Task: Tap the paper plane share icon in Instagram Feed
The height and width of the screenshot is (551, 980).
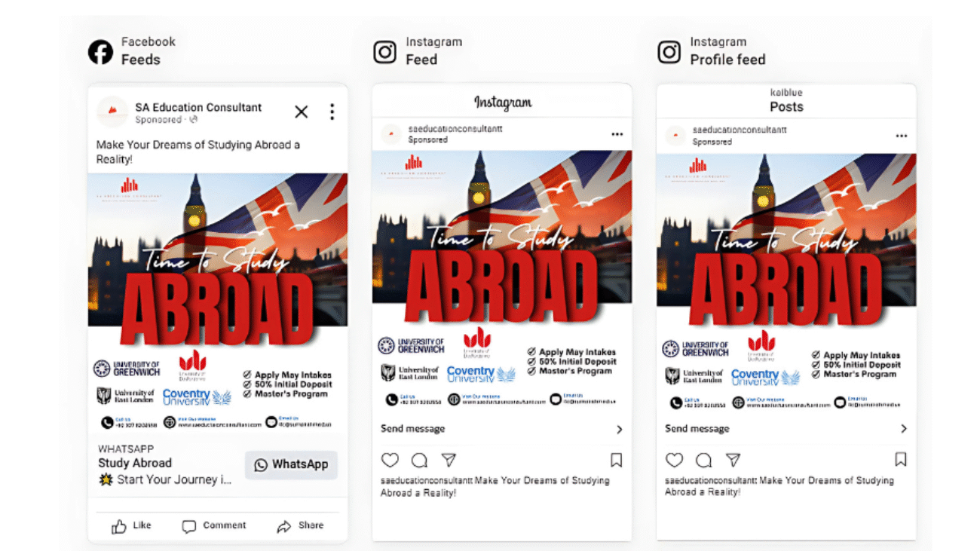Action: click(x=449, y=460)
